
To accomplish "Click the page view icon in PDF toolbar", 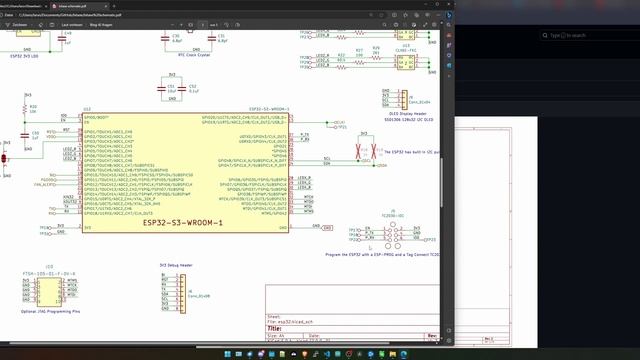I will tap(238, 25).
